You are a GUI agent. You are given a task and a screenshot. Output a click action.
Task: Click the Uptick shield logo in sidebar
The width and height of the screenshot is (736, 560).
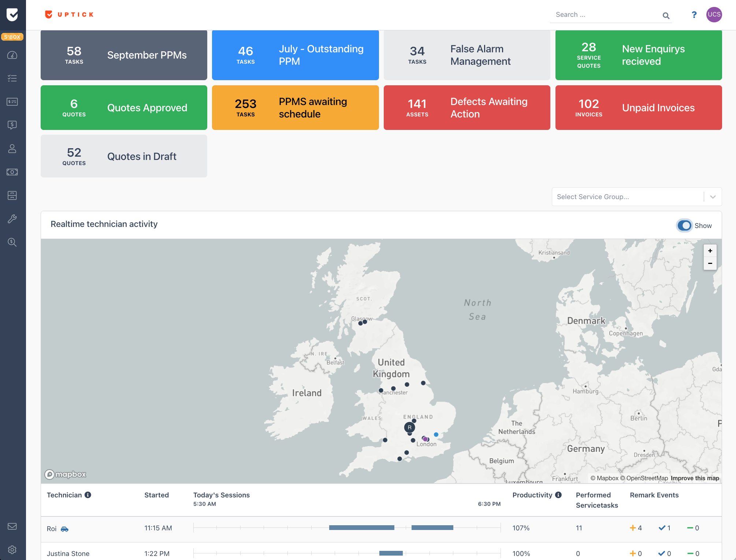tap(12, 15)
